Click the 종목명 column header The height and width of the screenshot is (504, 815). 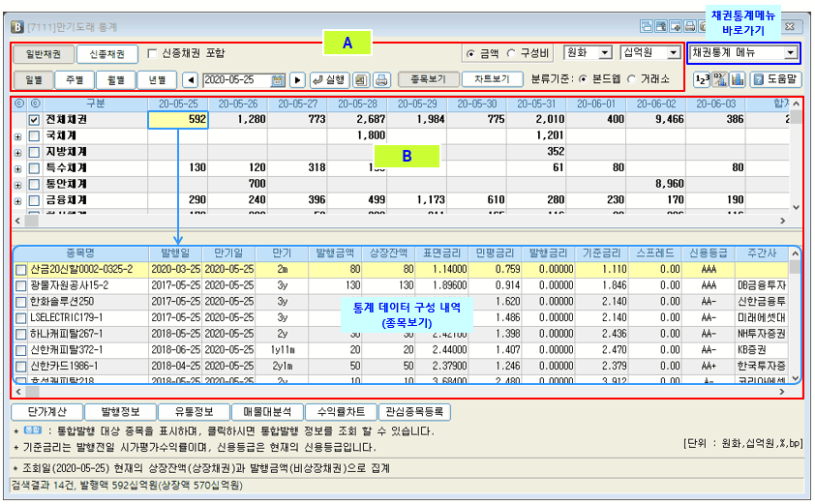tap(80, 253)
